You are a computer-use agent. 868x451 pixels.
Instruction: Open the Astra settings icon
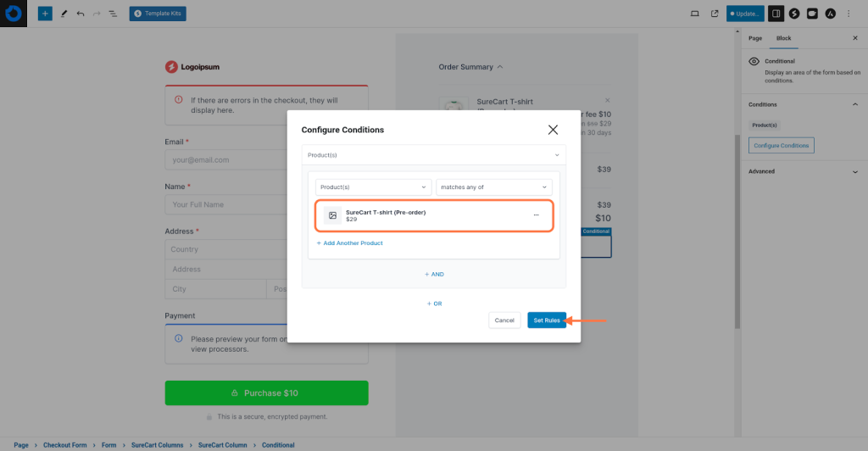click(x=830, y=14)
